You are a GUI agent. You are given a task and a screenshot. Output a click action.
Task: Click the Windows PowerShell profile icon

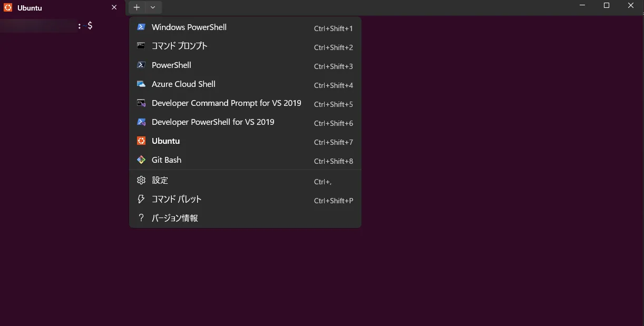[x=141, y=27]
